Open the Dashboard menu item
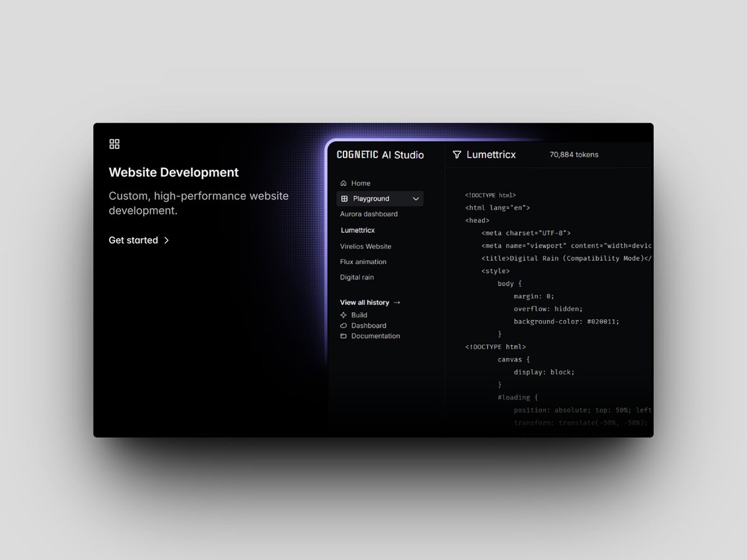 tap(363, 325)
